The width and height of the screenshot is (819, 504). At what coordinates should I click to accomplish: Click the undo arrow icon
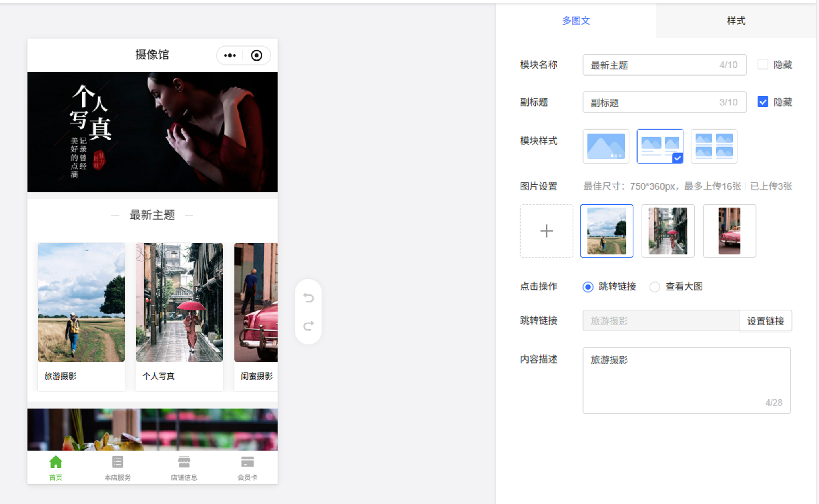coord(308,297)
